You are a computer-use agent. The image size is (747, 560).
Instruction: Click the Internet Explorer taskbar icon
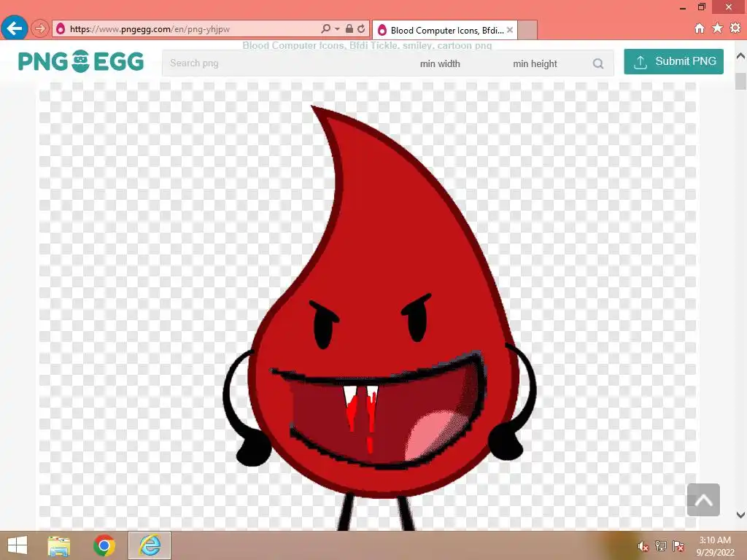(x=150, y=545)
